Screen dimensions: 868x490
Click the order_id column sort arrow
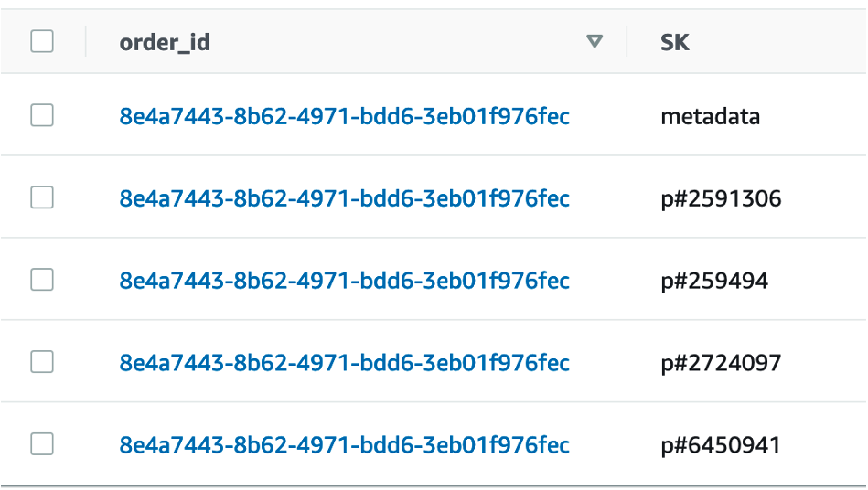coord(595,41)
